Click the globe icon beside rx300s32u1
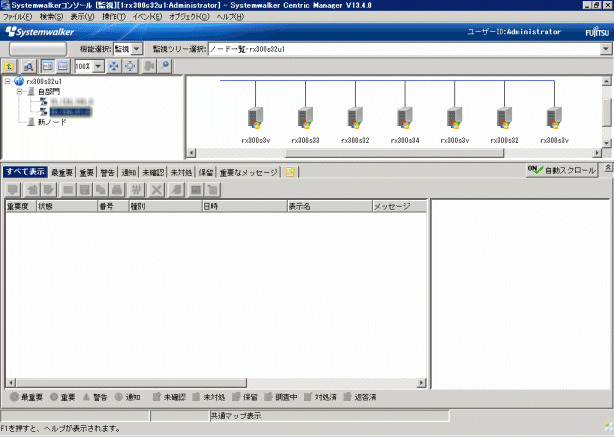The image size is (614, 437). [x=18, y=81]
